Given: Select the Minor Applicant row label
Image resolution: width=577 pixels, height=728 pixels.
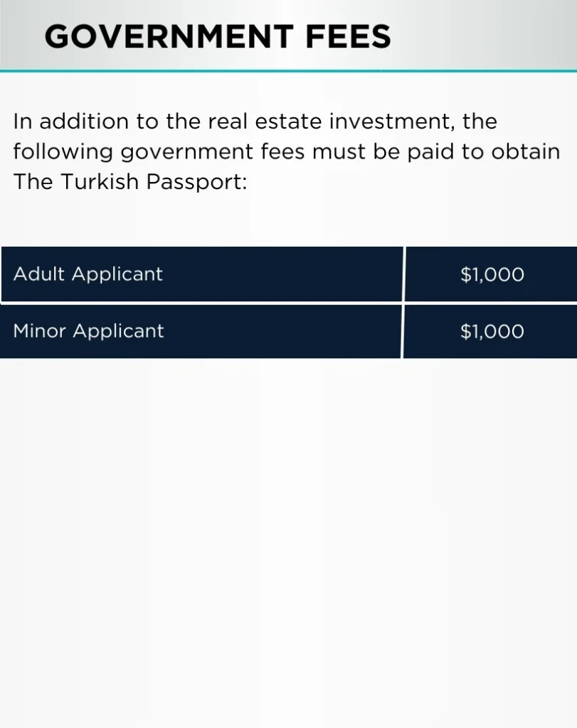Looking at the screenshot, I should point(89,331).
